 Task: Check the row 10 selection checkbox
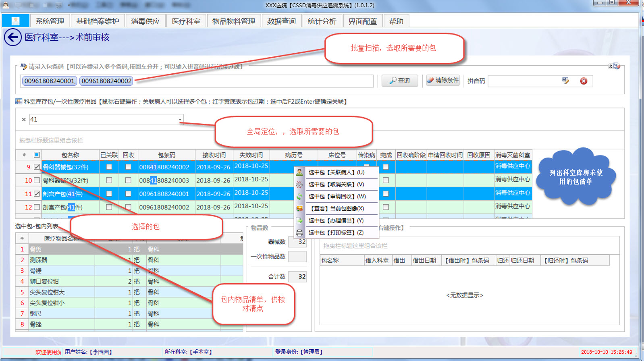click(37, 180)
